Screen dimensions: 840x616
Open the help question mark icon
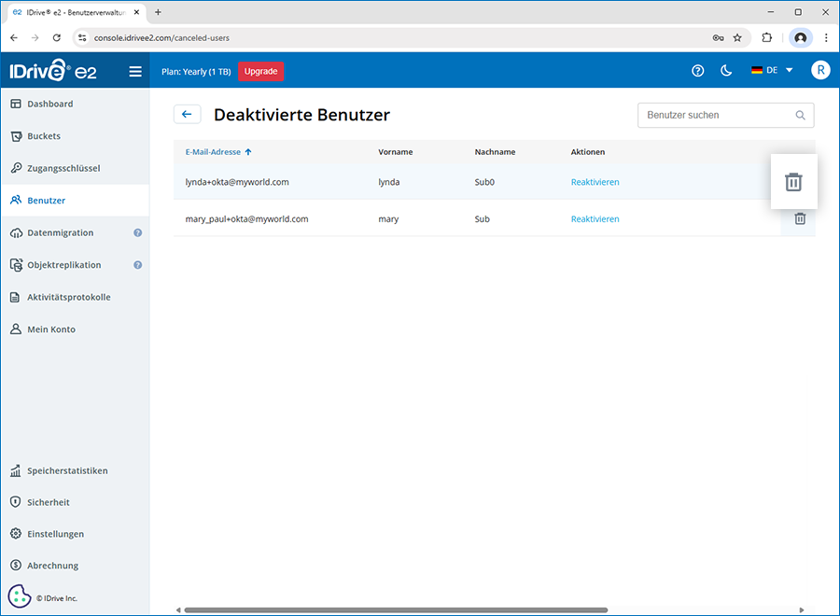tap(697, 71)
